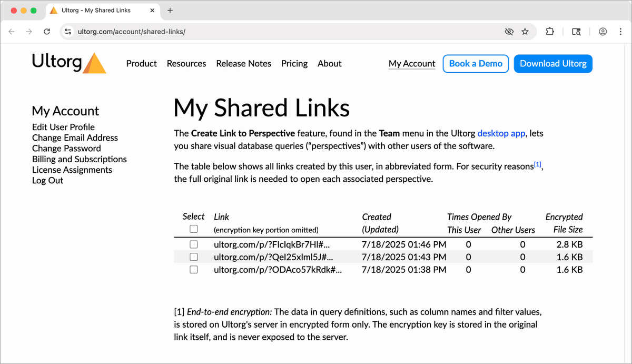
Task: Click the tab search icon in toolbar
Action: point(577,32)
